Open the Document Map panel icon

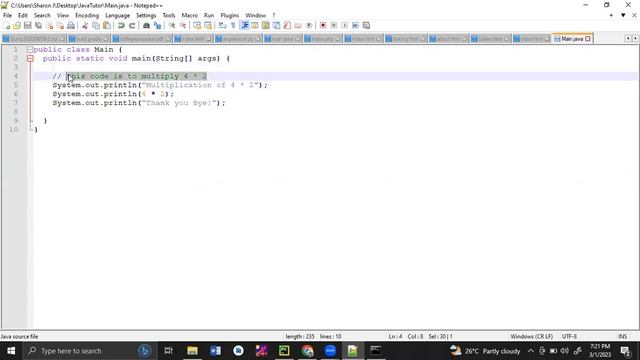(x=265, y=25)
